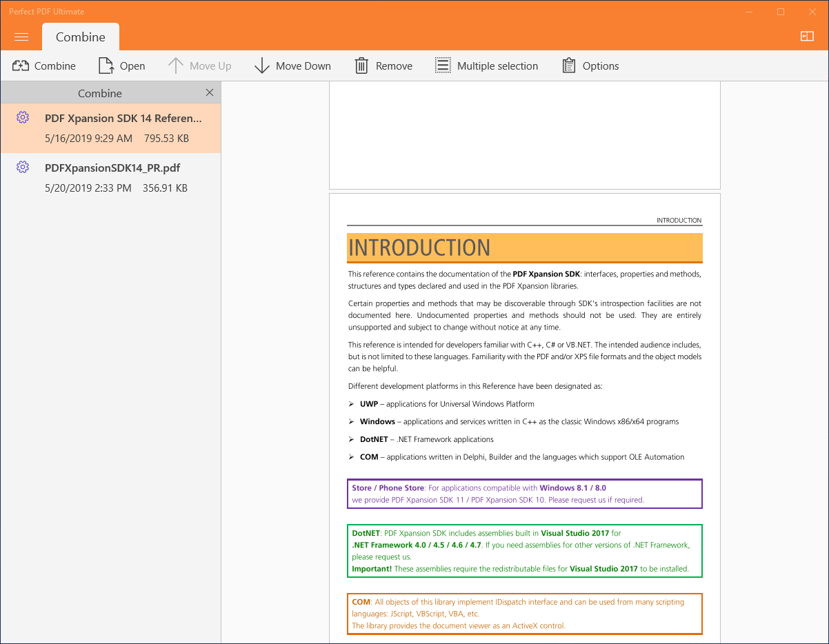Select PDFXpansionSDK14_PR.pdf in the list
The image size is (829, 644).
(x=110, y=177)
